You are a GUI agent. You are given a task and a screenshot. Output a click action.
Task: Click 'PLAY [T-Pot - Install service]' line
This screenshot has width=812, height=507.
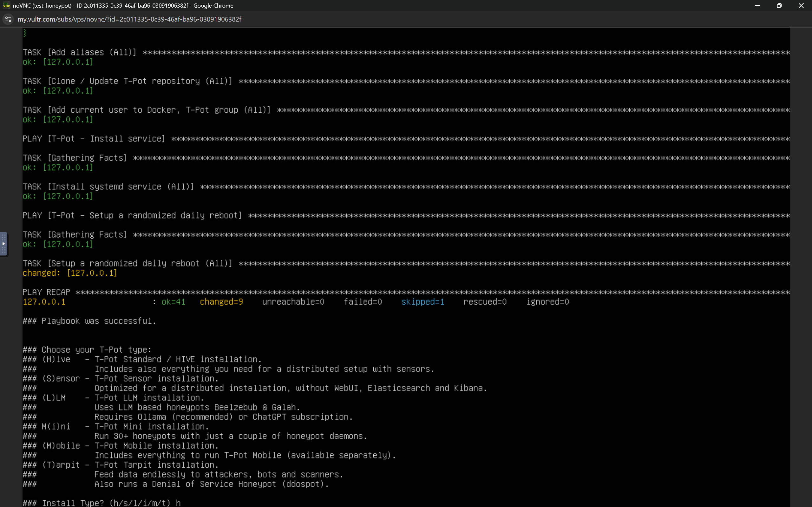point(406,139)
